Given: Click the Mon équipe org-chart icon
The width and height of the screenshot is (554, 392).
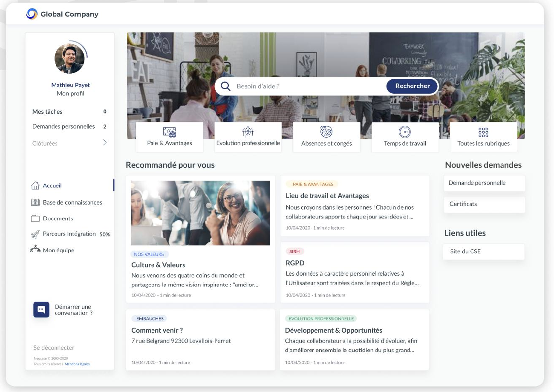Looking at the screenshot, I should (x=35, y=249).
